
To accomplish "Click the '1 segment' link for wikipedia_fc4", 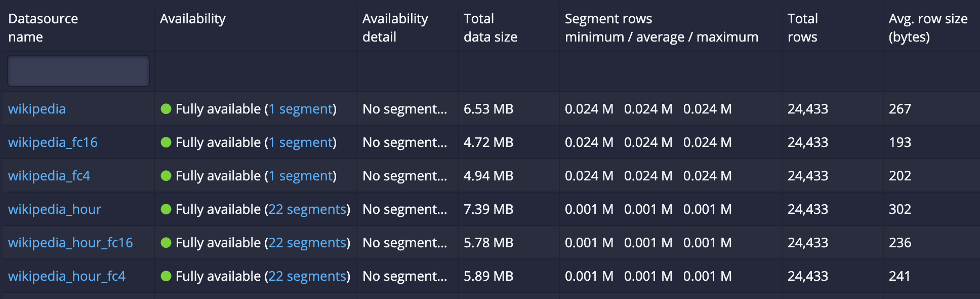I will (x=301, y=176).
